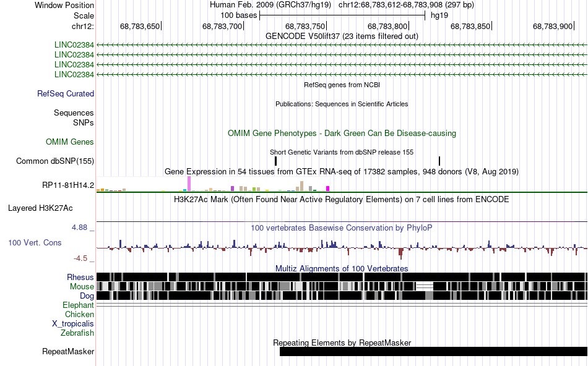Click the Window Position label
588x366 pixels.
pyautogui.click(x=64, y=5)
